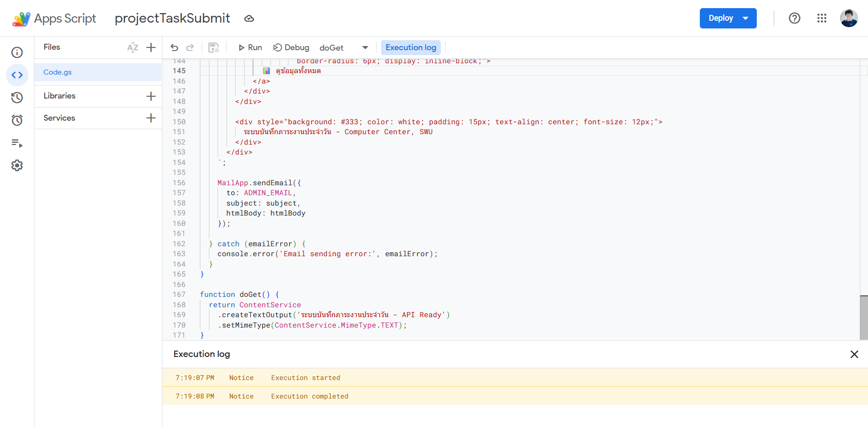Open the Executions list icon

[x=17, y=143]
